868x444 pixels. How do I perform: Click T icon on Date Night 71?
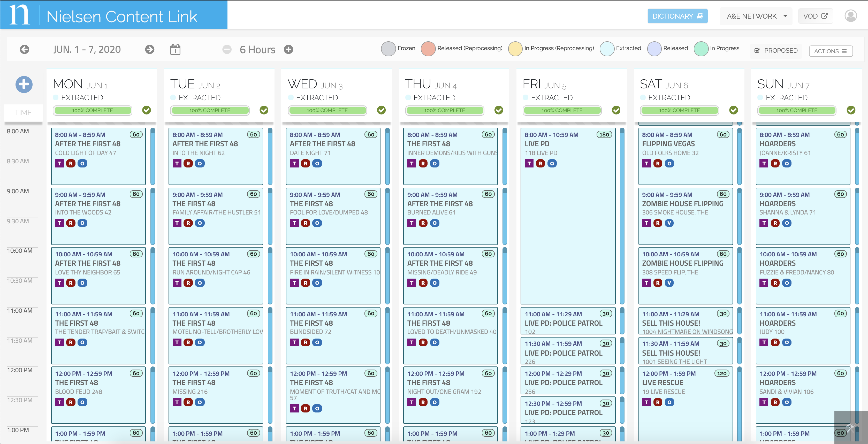click(x=294, y=163)
